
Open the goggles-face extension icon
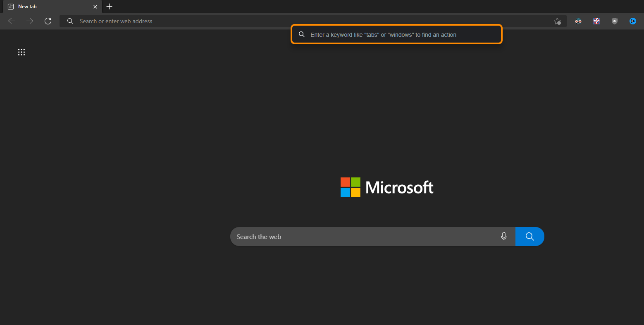click(578, 21)
